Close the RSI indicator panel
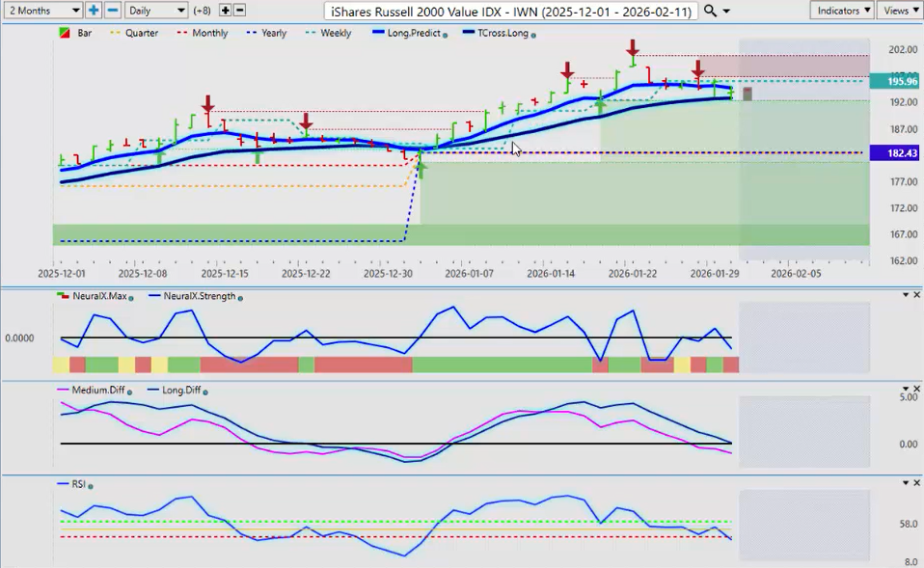This screenshot has width=924, height=568. click(916, 482)
